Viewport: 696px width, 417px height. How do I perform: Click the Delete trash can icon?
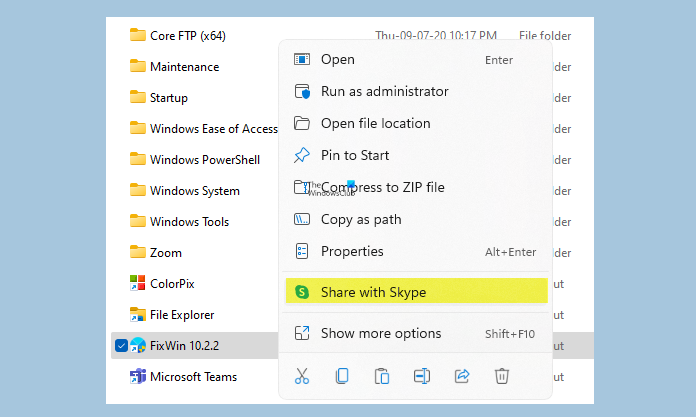point(502,376)
